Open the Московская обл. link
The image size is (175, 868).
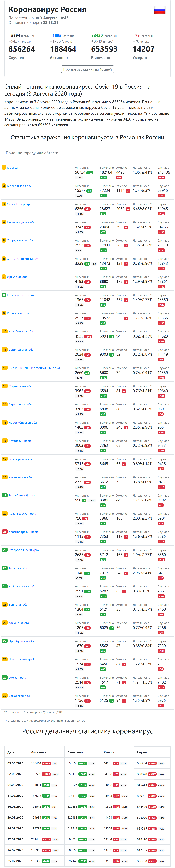[x=19, y=186]
